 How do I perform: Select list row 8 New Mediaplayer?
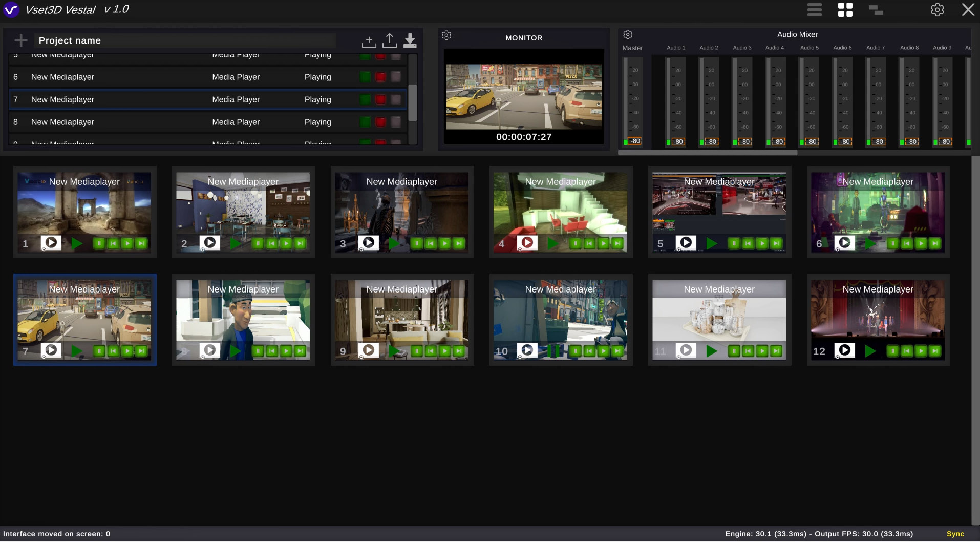(x=208, y=122)
